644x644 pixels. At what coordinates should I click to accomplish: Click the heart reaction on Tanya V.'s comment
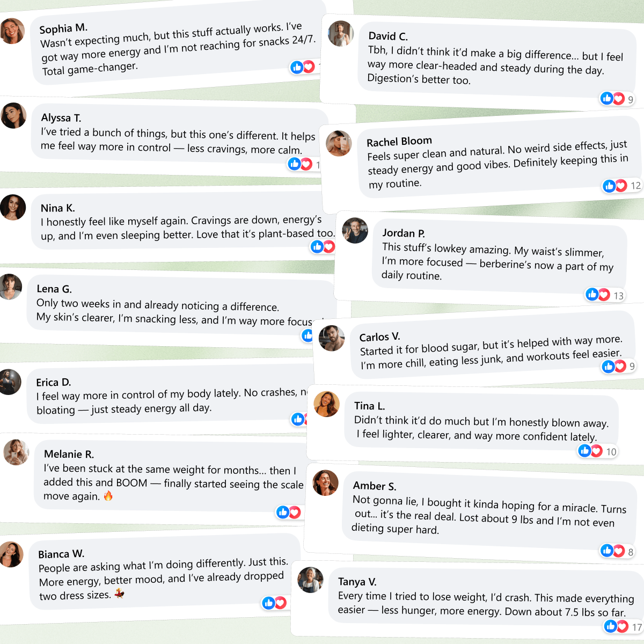click(x=623, y=626)
